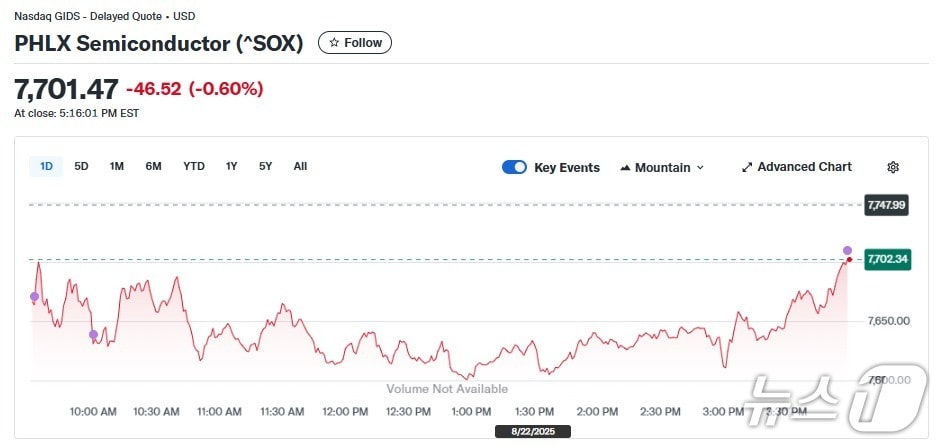The image size is (941, 446).
Task: Click the purple key event dot at chart start
Action: tap(34, 297)
